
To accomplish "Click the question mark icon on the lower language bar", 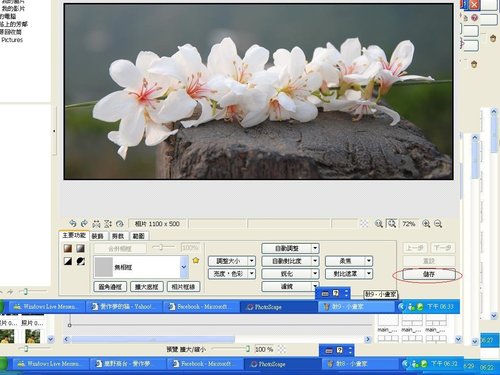I will 339,350.
